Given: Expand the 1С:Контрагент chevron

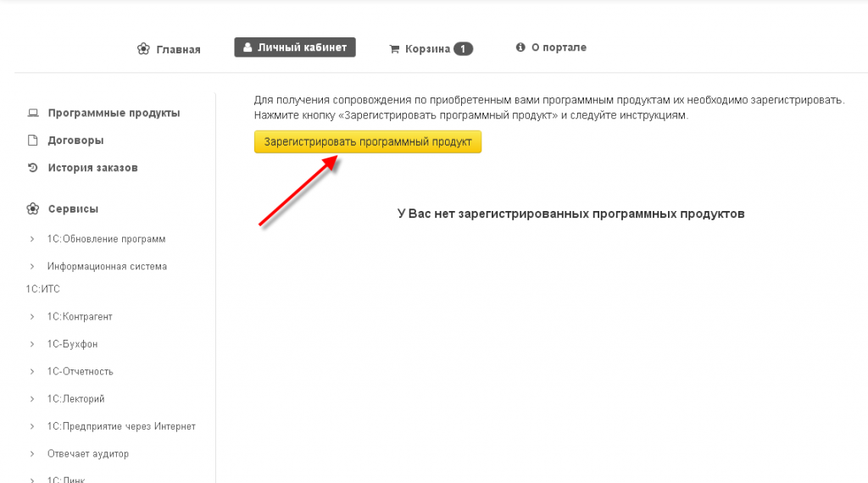Looking at the screenshot, I should [32, 317].
